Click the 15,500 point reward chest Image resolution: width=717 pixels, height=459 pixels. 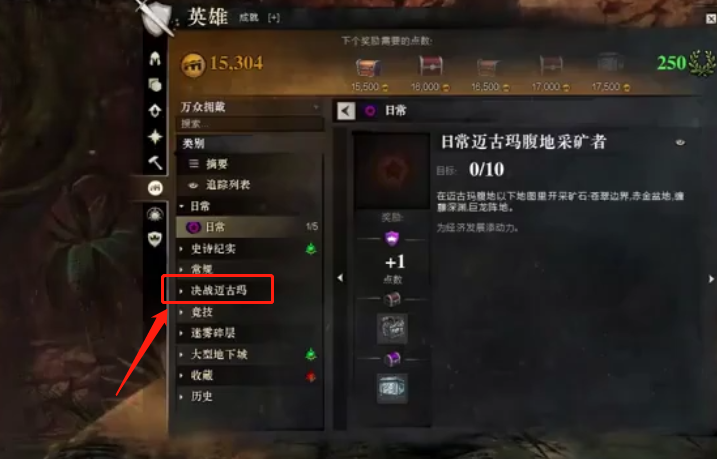(369, 68)
